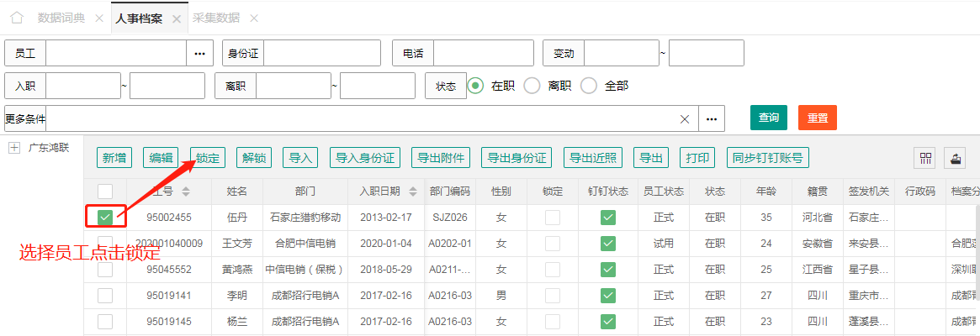Viewport: 980px width, 336px height.
Task: Open the column filter grid icon
Action: coord(926,158)
